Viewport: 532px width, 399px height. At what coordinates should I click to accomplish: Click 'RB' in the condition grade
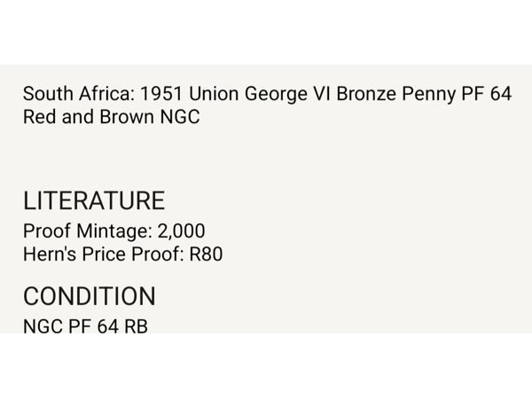pyautogui.click(x=136, y=326)
